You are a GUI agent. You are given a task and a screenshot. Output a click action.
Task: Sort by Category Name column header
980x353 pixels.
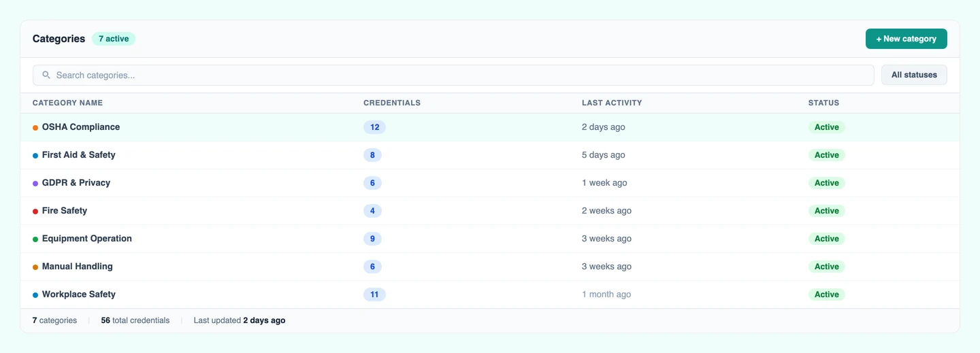tap(67, 103)
